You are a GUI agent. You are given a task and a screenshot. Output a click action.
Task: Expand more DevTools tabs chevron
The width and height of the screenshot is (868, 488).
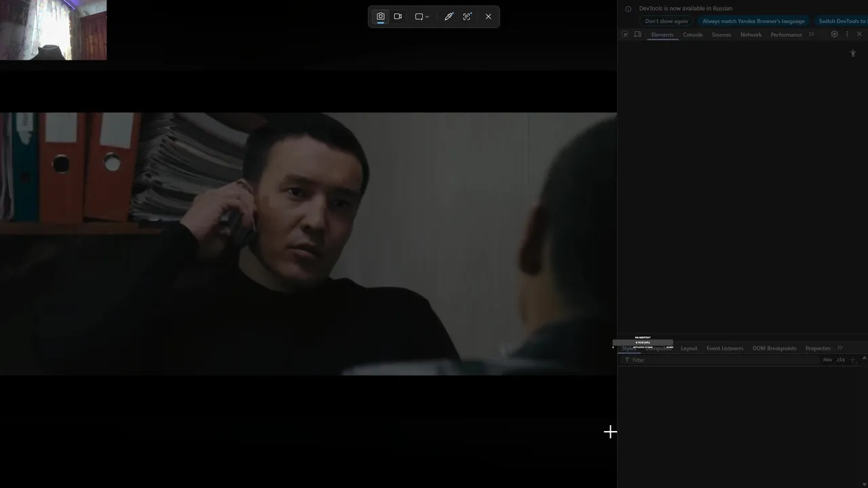(x=811, y=35)
